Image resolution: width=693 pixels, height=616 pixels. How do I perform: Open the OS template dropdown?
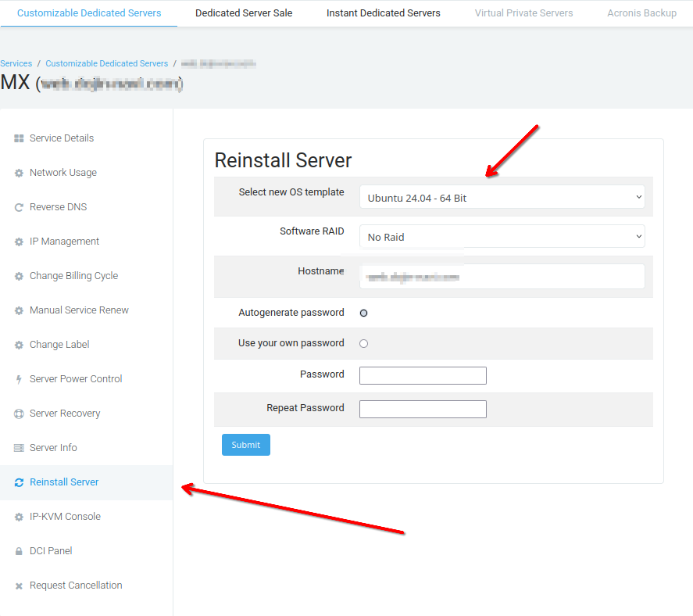[x=502, y=197]
